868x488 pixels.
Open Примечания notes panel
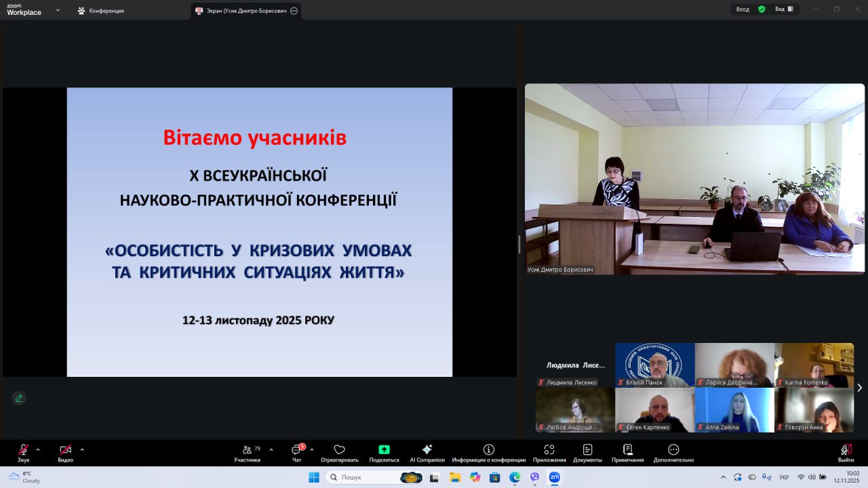[628, 453]
